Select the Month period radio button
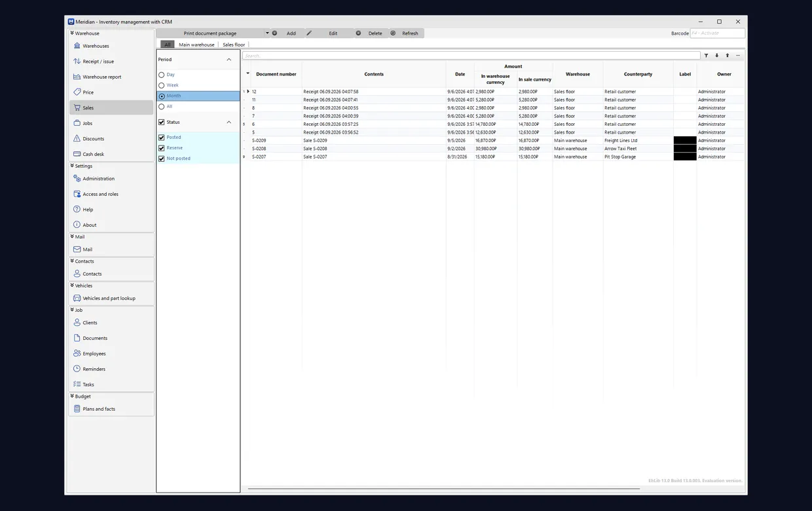812x511 pixels. coord(162,96)
